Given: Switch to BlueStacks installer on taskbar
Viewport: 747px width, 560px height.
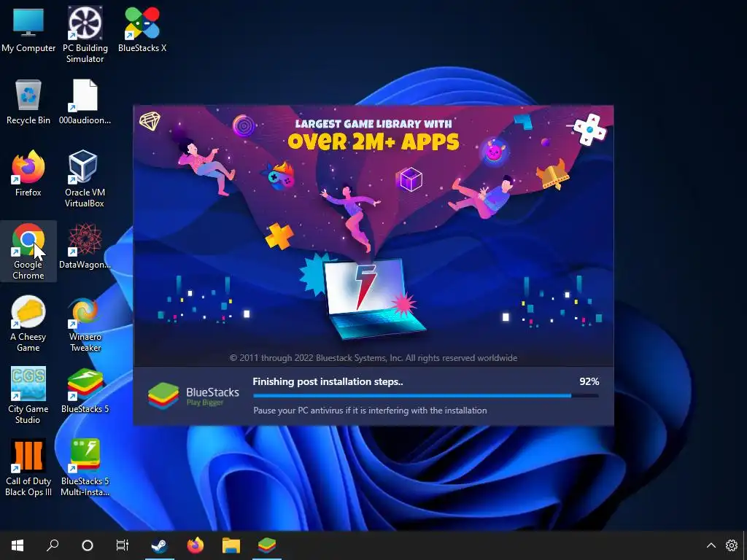Looking at the screenshot, I should pos(267,545).
